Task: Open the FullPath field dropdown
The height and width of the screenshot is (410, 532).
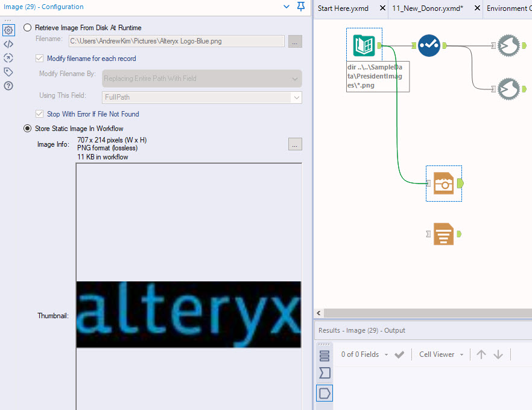Action: 296,96
